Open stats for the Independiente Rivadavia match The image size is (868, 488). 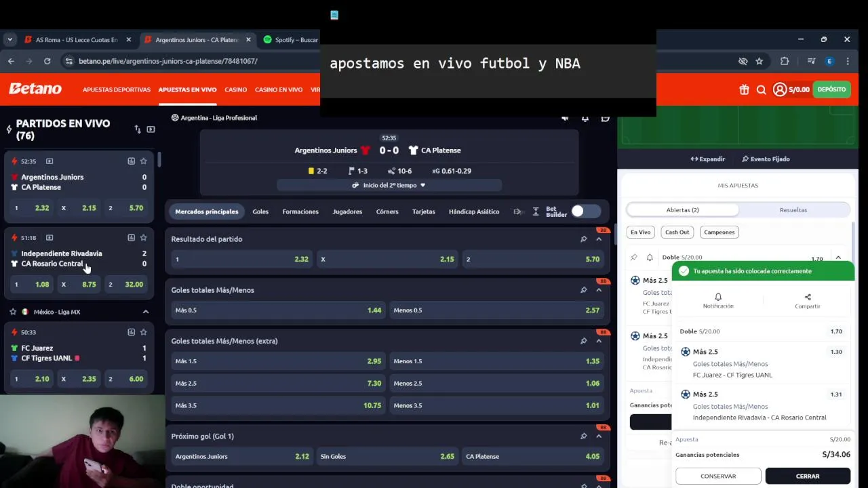[x=131, y=238]
